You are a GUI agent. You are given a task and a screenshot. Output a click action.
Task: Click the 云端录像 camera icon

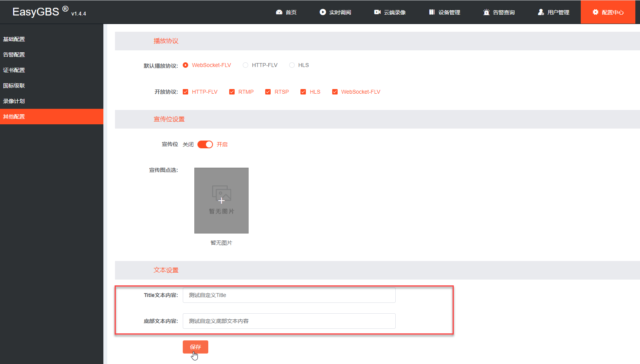coord(377,12)
